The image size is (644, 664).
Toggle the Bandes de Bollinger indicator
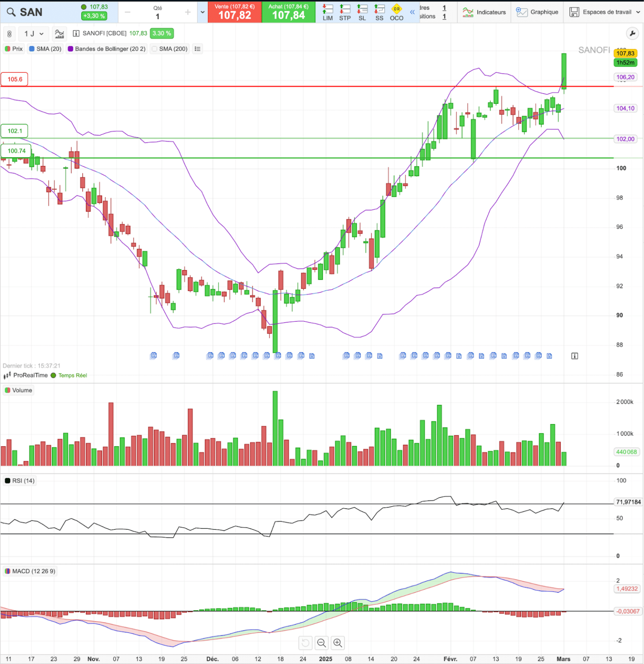[106, 49]
